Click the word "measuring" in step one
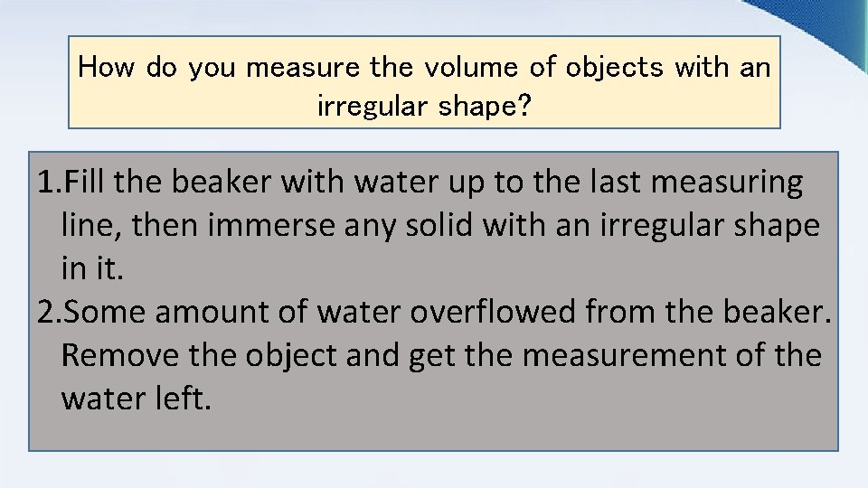This screenshot has width=868, height=488. pyautogui.click(x=726, y=183)
